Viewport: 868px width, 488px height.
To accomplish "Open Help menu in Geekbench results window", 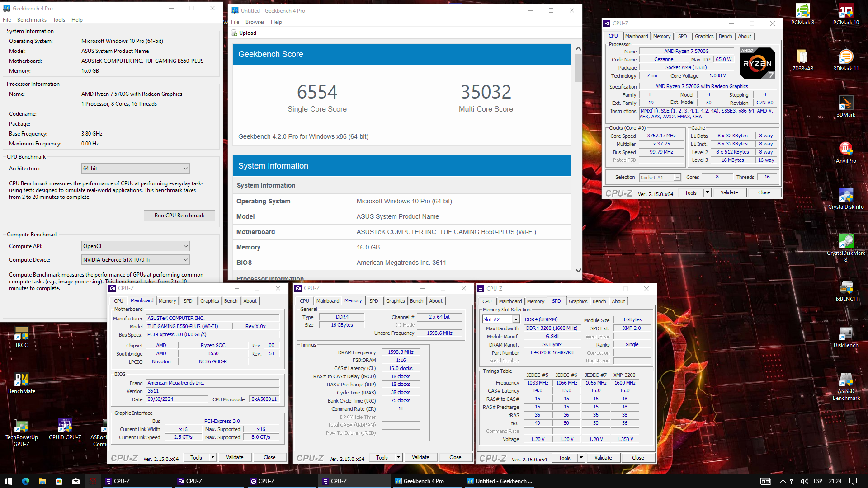I will pyautogui.click(x=276, y=22).
